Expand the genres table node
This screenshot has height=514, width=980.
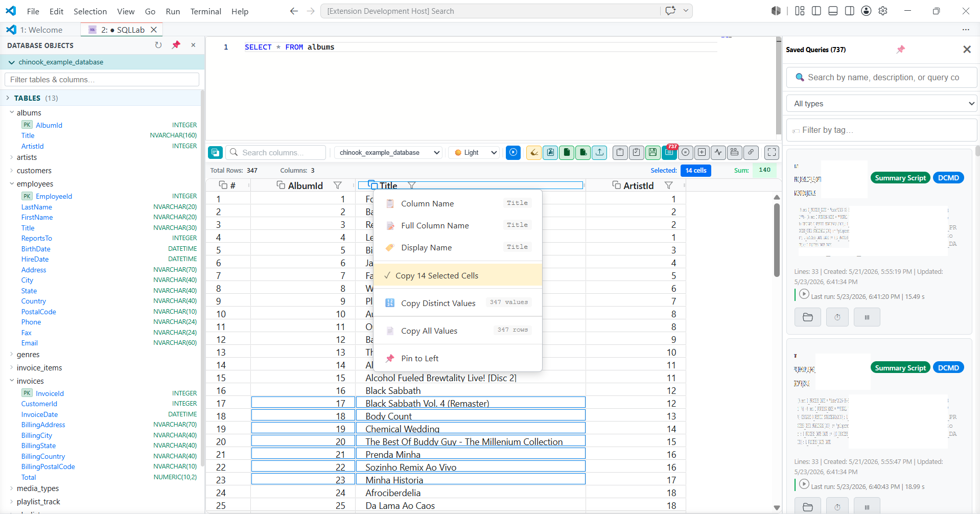[x=12, y=355]
